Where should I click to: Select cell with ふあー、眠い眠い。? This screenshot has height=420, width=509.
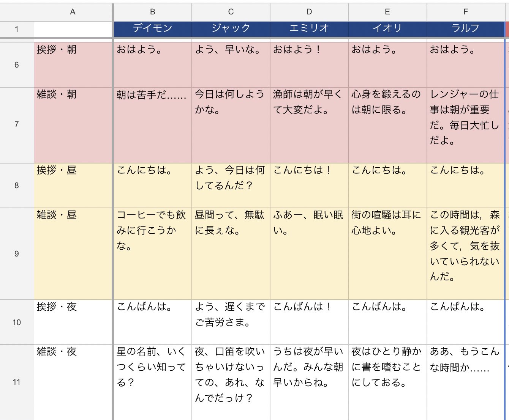[309, 254]
